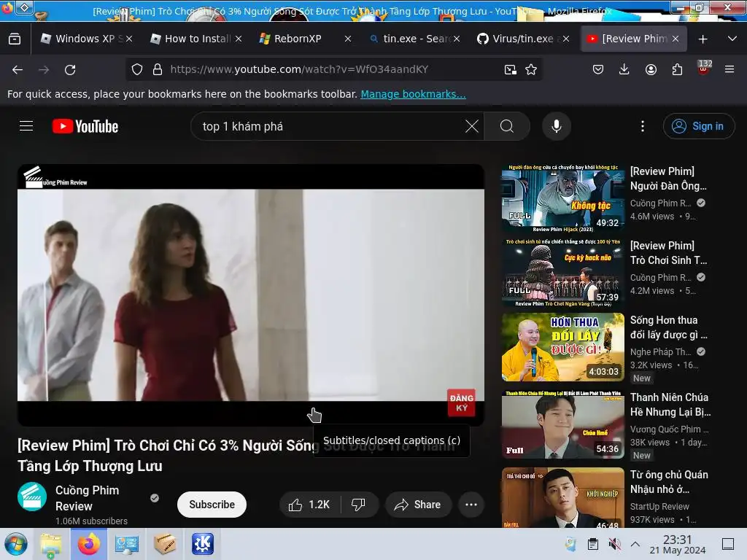
Task: Switch to RebornXP tab
Action: pyautogui.click(x=305, y=39)
